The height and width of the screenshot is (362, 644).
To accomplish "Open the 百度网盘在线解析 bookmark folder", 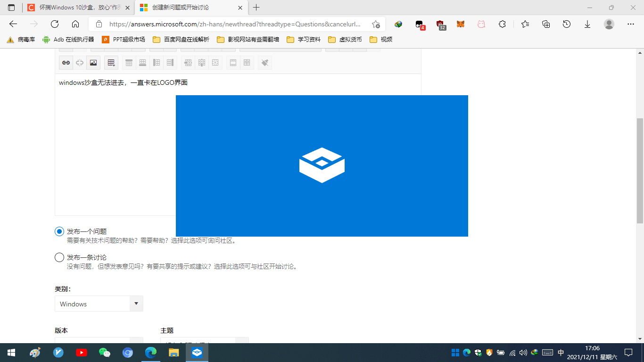I will click(x=181, y=40).
